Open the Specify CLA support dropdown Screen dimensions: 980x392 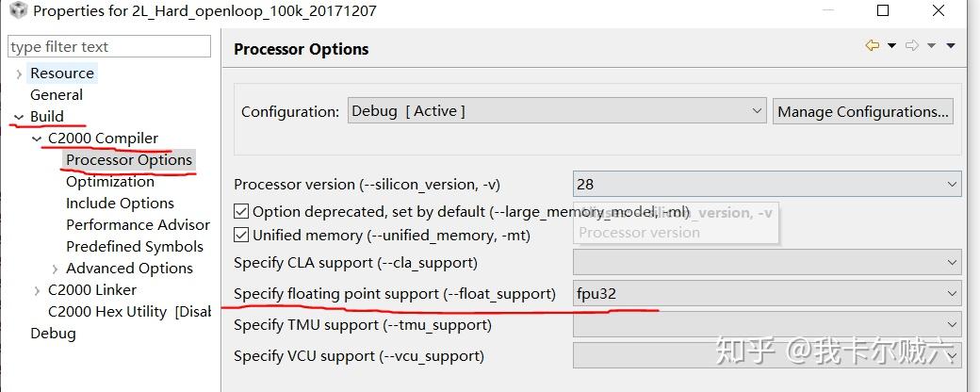[x=767, y=263]
